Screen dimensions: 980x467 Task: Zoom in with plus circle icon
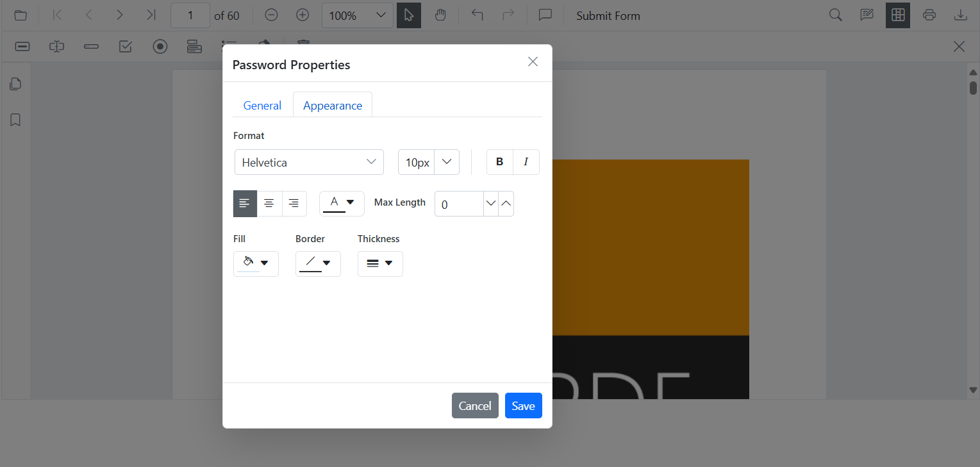[303, 15]
